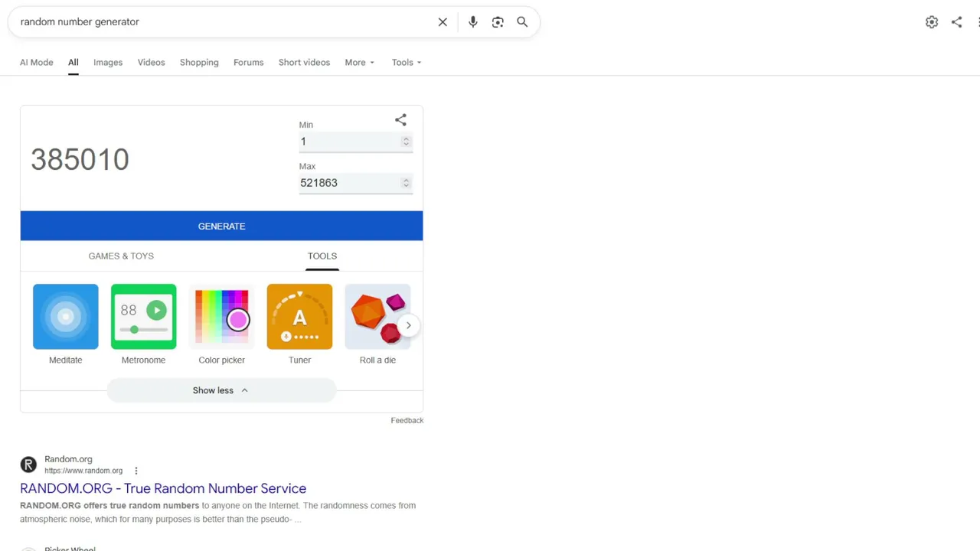Expand the More search filters dropdown
This screenshot has width=980, height=551.
(x=359, y=63)
